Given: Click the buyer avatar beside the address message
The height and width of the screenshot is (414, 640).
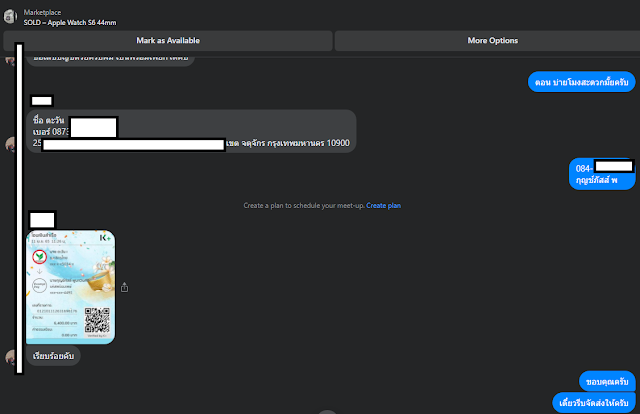Looking at the screenshot, I should click(10, 144).
